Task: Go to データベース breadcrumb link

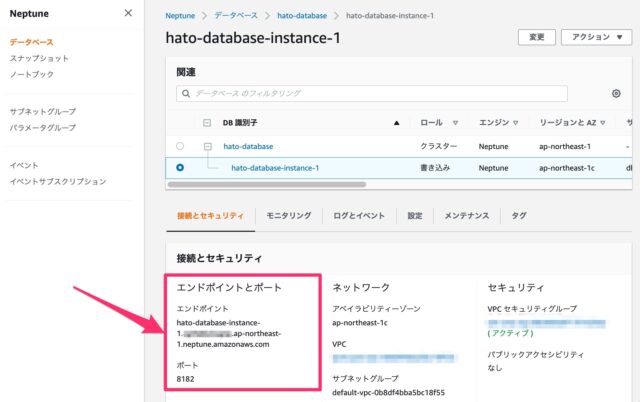Action: (x=236, y=16)
